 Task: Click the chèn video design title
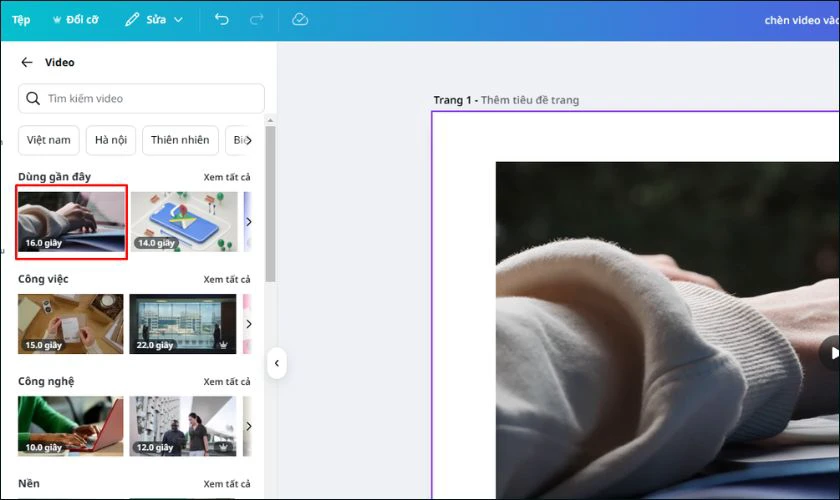tap(801, 20)
